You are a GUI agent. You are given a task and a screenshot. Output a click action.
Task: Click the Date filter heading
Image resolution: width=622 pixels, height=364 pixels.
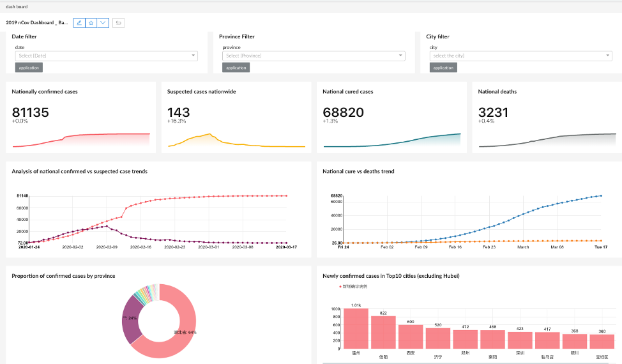(24, 36)
